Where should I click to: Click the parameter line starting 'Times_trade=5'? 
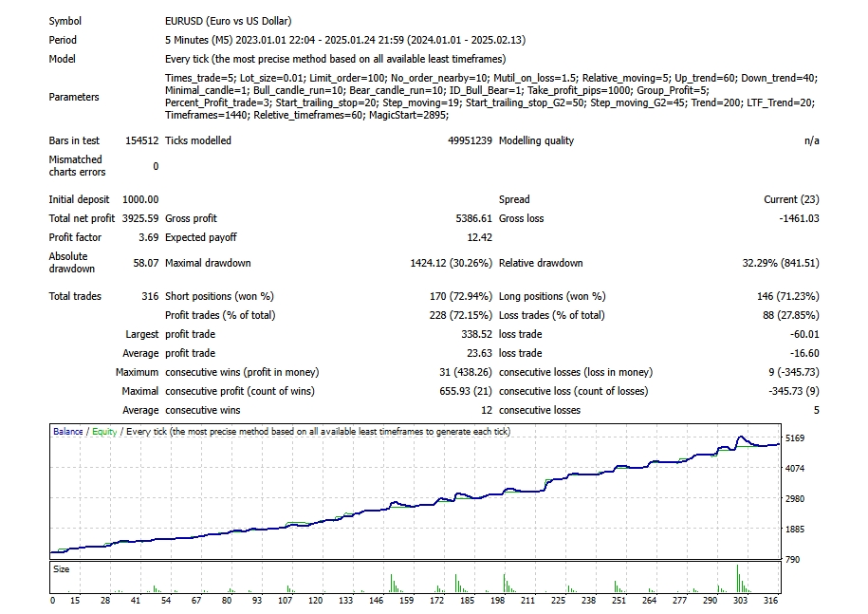pyautogui.click(x=491, y=78)
